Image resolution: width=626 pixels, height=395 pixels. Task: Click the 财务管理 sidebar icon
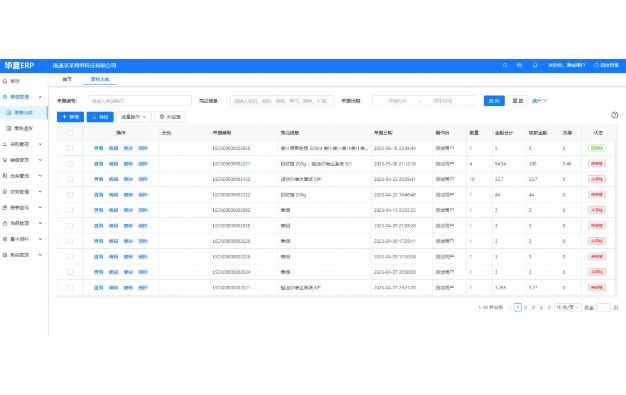5,192
